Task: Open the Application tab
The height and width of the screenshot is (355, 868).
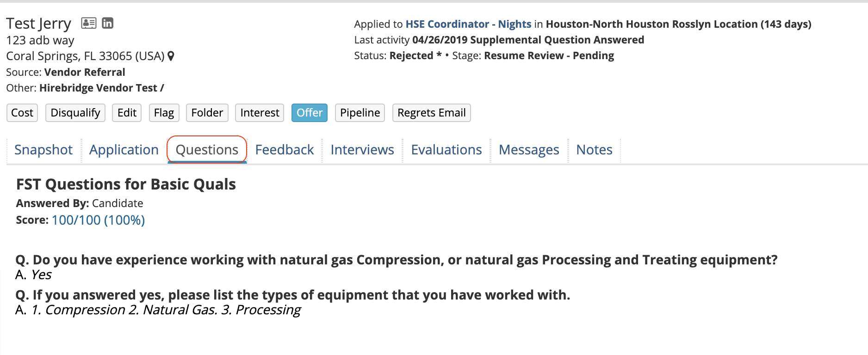Action: 124,150
